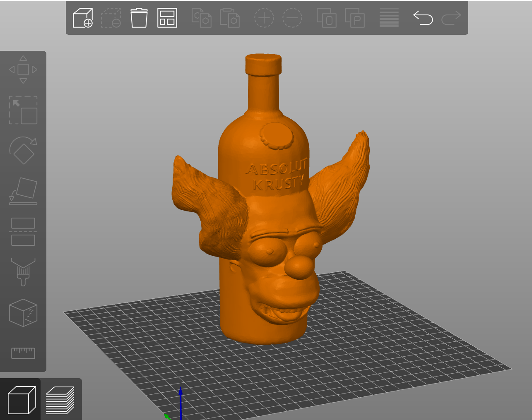Click the Paste clipboard icon
Viewport: 532px width, 420px height.
230,18
